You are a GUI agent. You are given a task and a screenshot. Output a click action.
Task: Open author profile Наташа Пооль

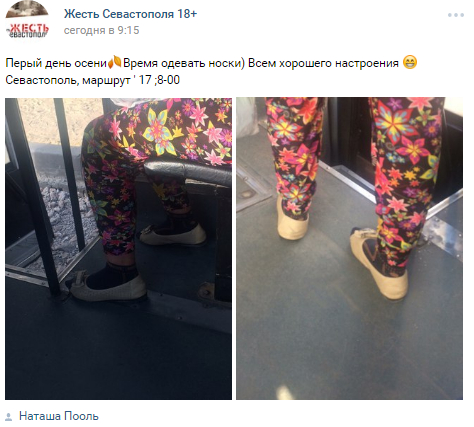(x=59, y=416)
